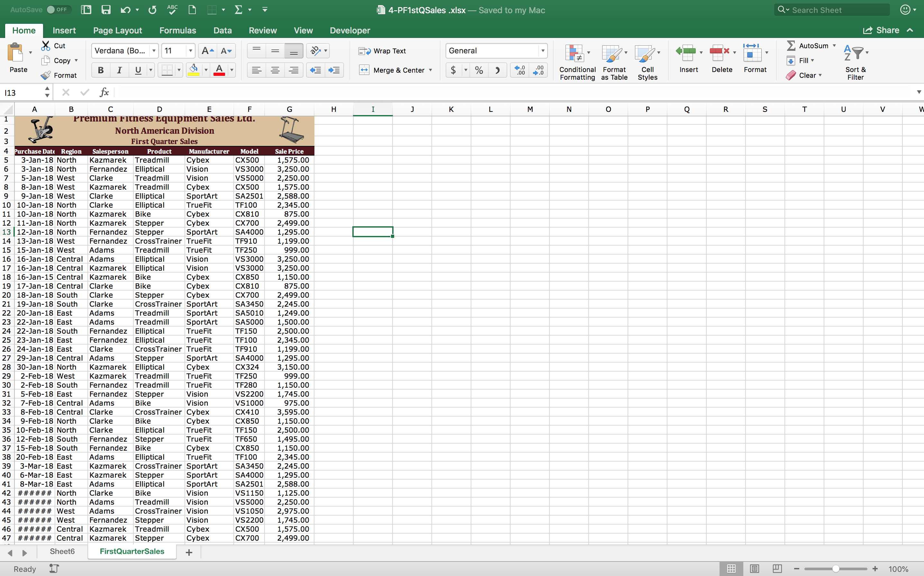Click the Undo arrow icon
This screenshot has width=924, height=576.
(125, 10)
